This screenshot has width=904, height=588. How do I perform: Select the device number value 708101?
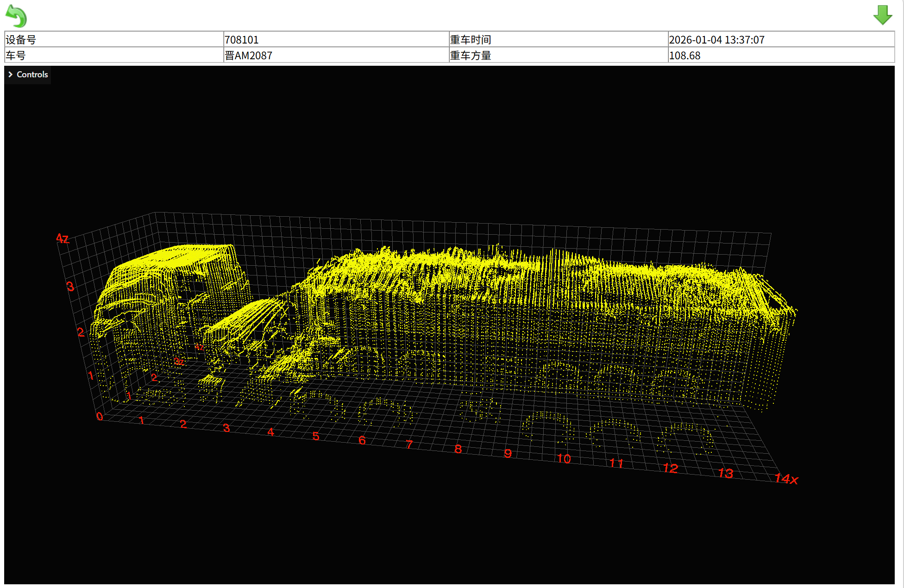coord(242,40)
